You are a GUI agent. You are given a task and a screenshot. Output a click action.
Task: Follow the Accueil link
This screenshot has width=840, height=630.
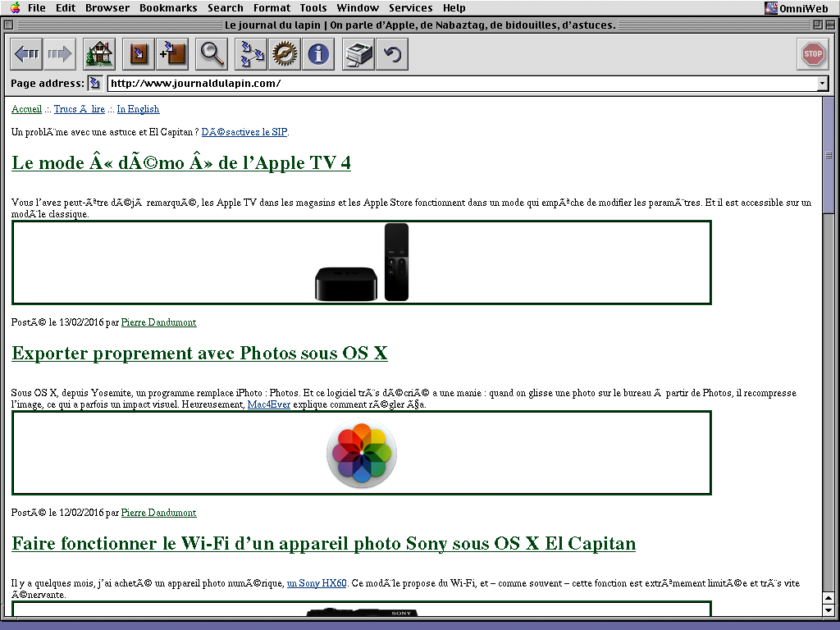tap(27, 109)
